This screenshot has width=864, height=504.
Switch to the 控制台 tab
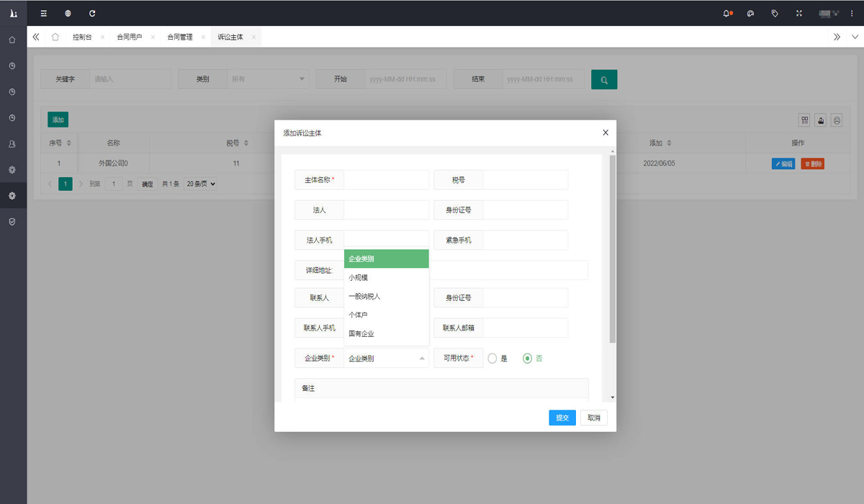pyautogui.click(x=82, y=37)
